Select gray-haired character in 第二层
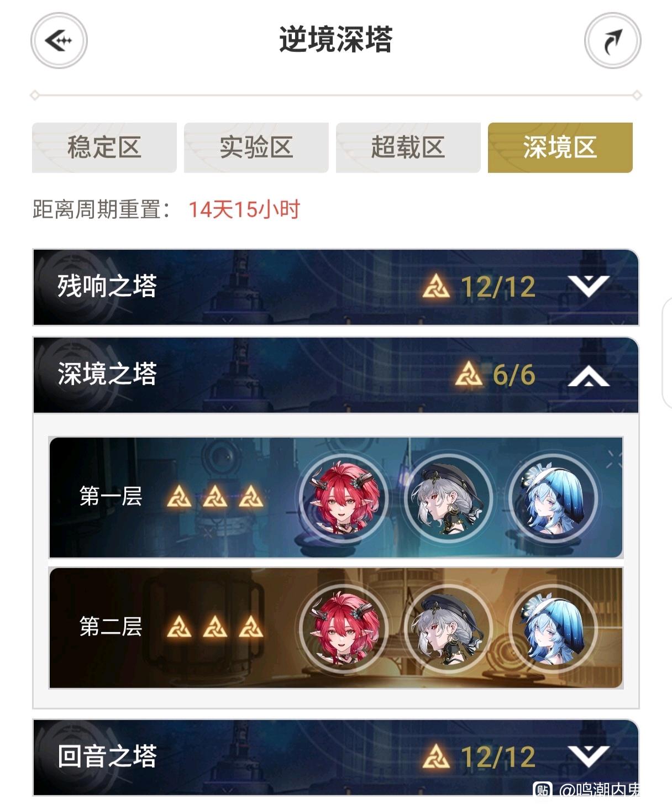Screen dimensions: 672x809 pos(448,627)
